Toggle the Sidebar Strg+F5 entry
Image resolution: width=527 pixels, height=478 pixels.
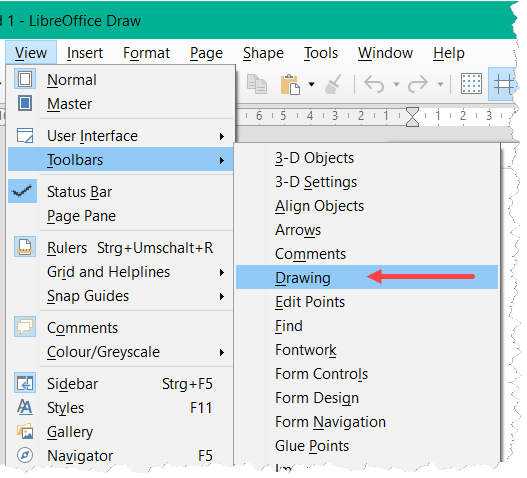click(120, 384)
